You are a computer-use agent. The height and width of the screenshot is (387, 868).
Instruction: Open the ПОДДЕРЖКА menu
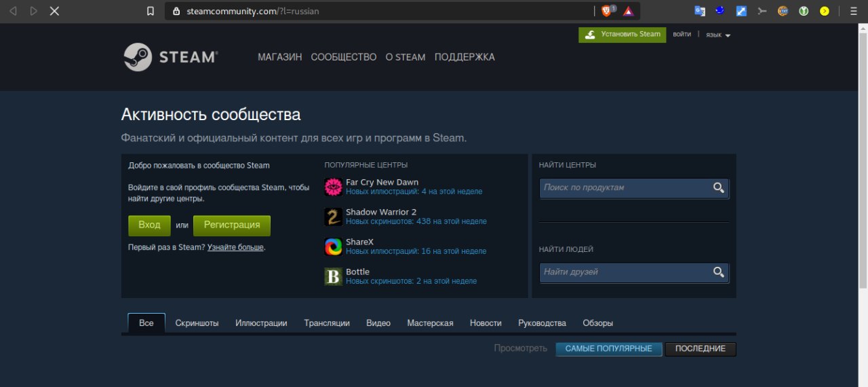click(x=465, y=57)
